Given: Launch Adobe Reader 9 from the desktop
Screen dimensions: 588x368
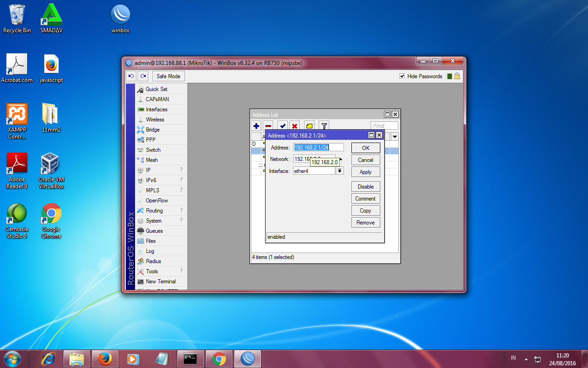Looking at the screenshot, I should point(17,171).
